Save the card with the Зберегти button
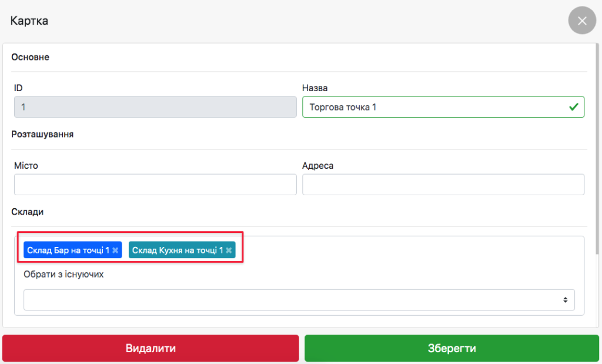Screen dimensions: 602x364 [x=451, y=348]
